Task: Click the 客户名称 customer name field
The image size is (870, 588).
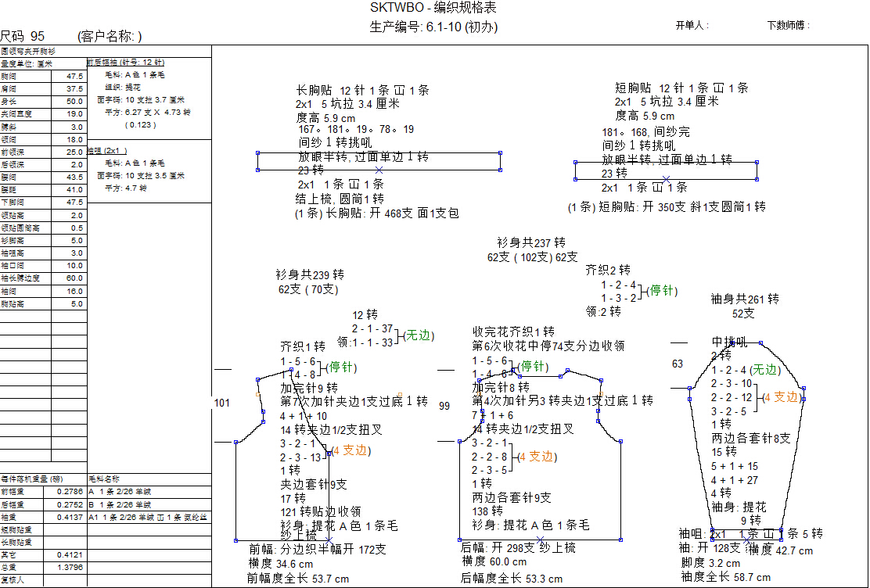Action: click(110, 37)
